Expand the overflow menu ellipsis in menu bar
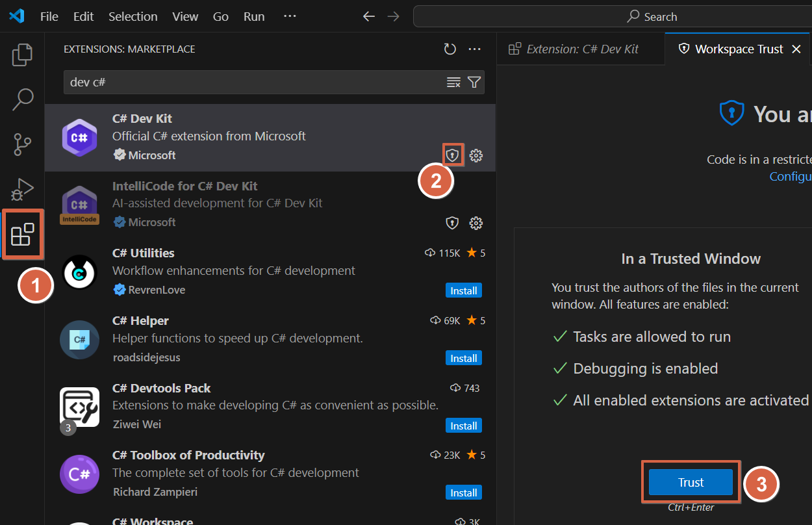Viewport: 812px width, 525px height. pyautogui.click(x=290, y=17)
